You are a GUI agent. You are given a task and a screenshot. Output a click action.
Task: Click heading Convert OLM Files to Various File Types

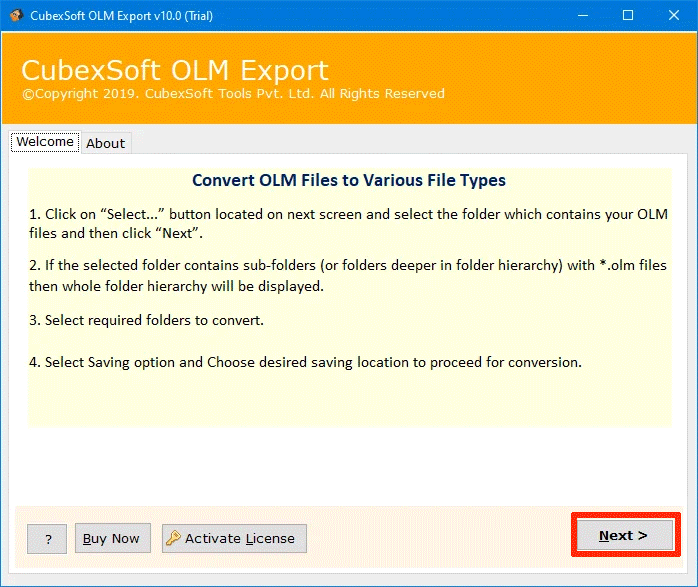click(349, 180)
